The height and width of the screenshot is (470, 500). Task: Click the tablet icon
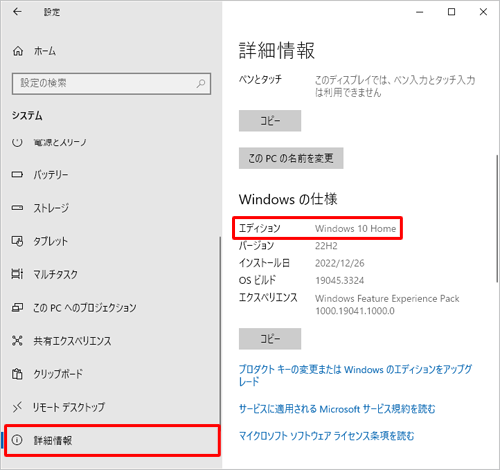click(17, 241)
